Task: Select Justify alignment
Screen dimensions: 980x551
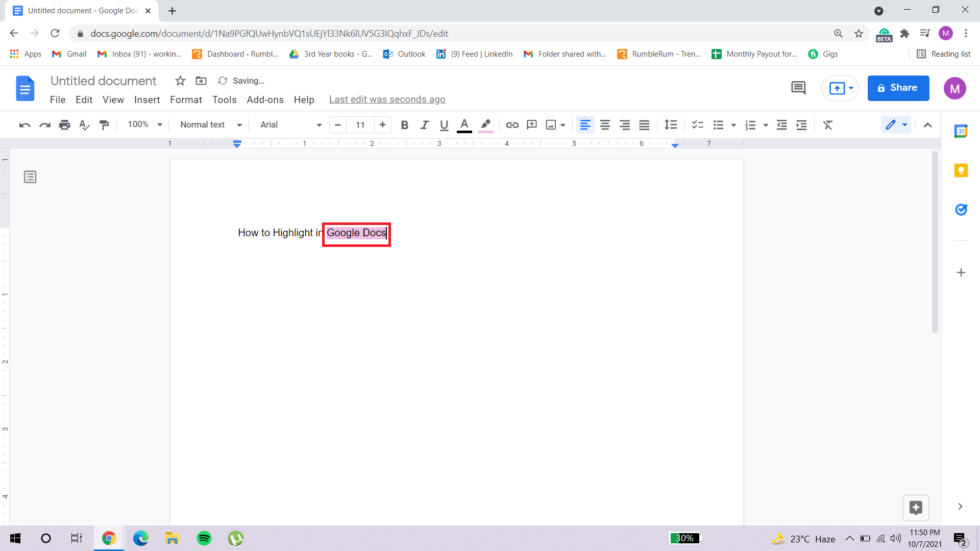Action: (x=644, y=125)
